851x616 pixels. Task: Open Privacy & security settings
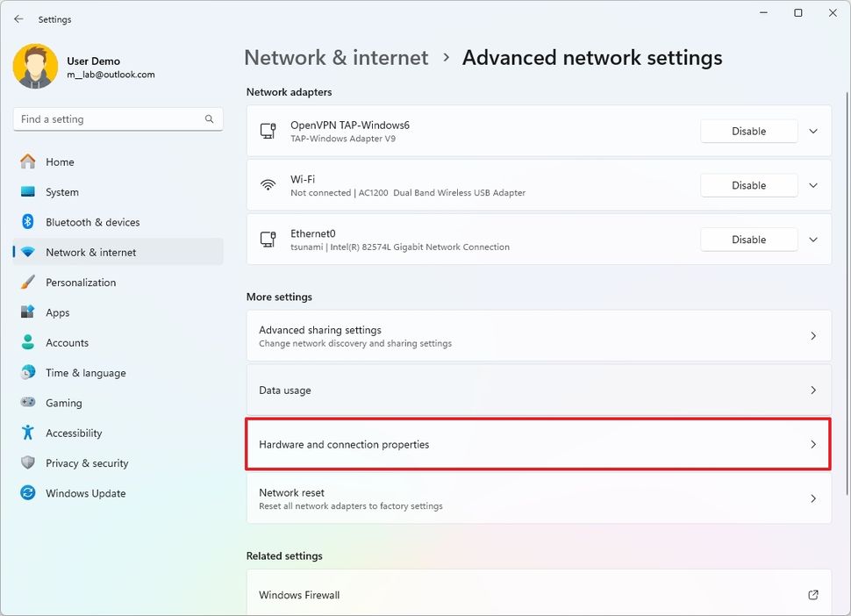click(x=87, y=462)
